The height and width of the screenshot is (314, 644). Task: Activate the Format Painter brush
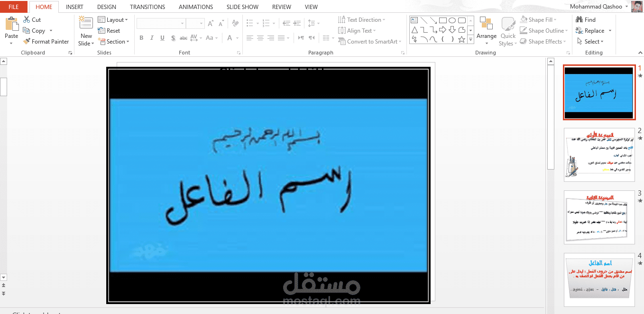(27, 42)
